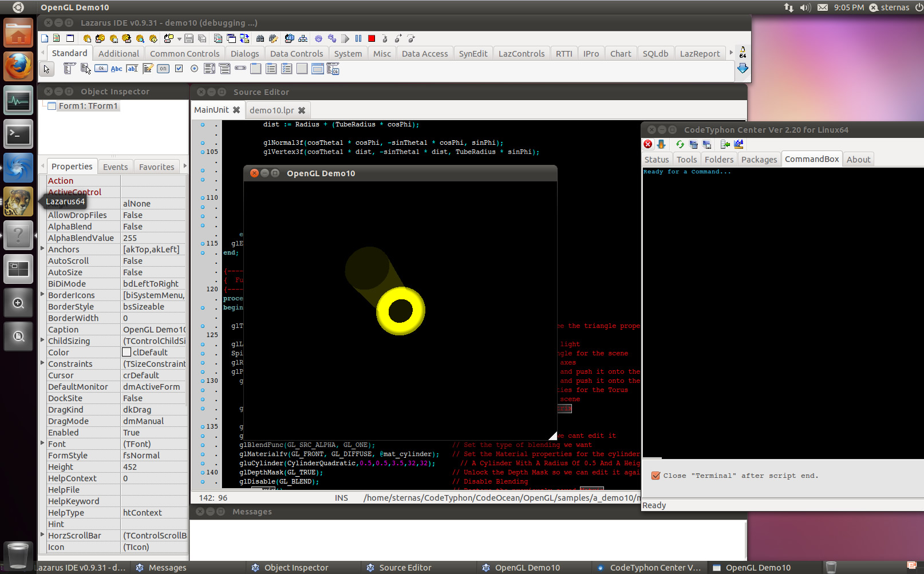
Task: Click the orange download arrow in CodeTyphon Center
Action: (x=661, y=144)
